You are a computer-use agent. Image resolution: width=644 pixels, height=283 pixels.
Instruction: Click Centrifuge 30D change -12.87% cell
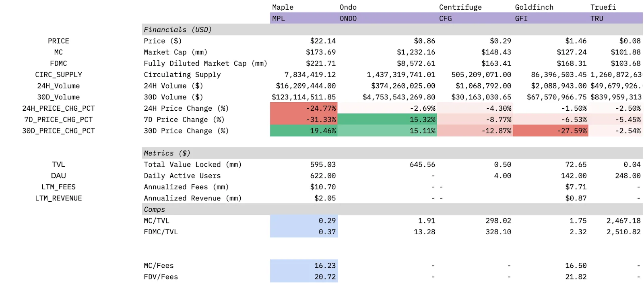tap(475, 131)
